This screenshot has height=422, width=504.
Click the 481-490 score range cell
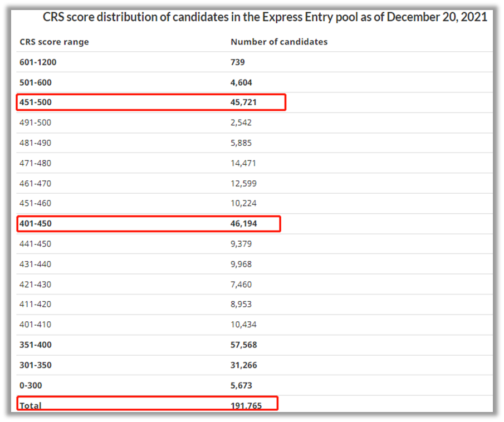pos(35,143)
